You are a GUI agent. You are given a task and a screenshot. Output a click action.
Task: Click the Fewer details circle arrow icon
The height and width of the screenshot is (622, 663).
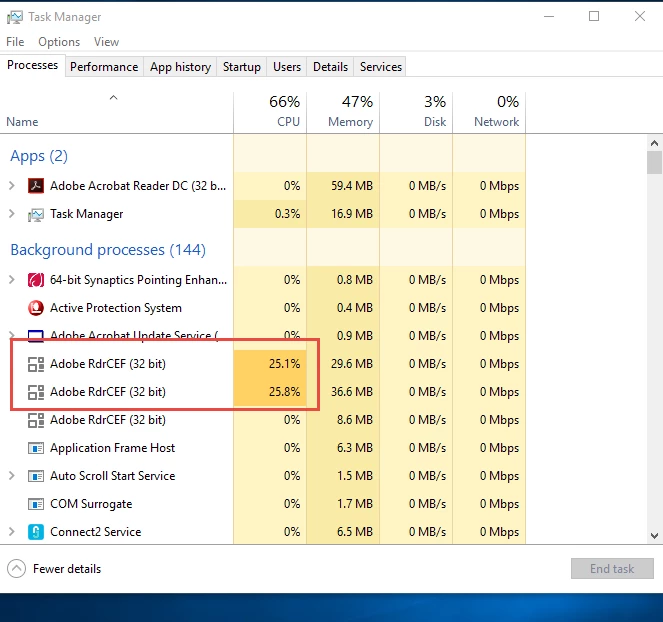click(16, 569)
